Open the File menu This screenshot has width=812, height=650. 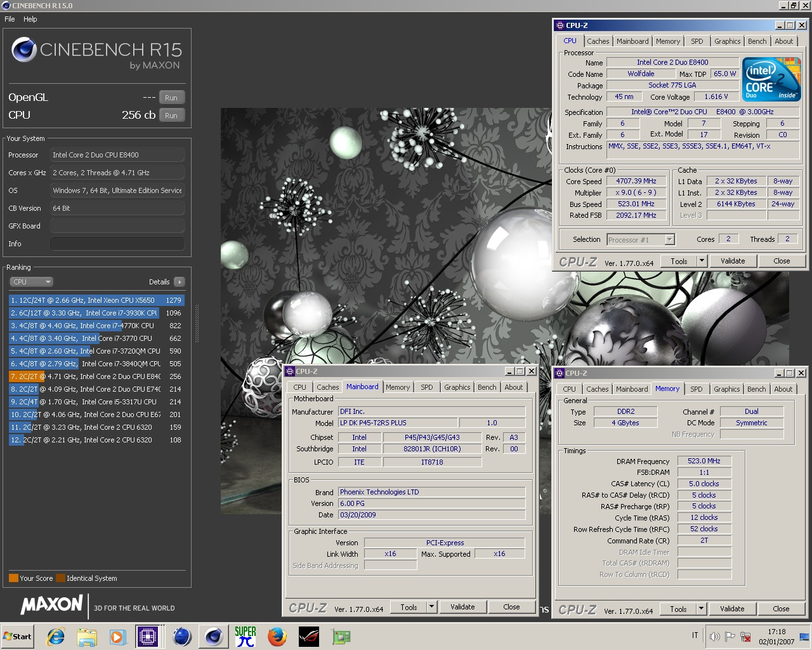click(x=10, y=19)
